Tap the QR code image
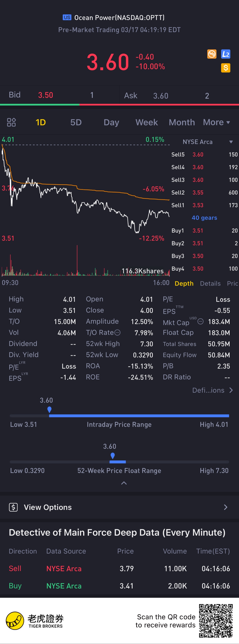The width and height of the screenshot is (239, 644). click(x=216, y=621)
